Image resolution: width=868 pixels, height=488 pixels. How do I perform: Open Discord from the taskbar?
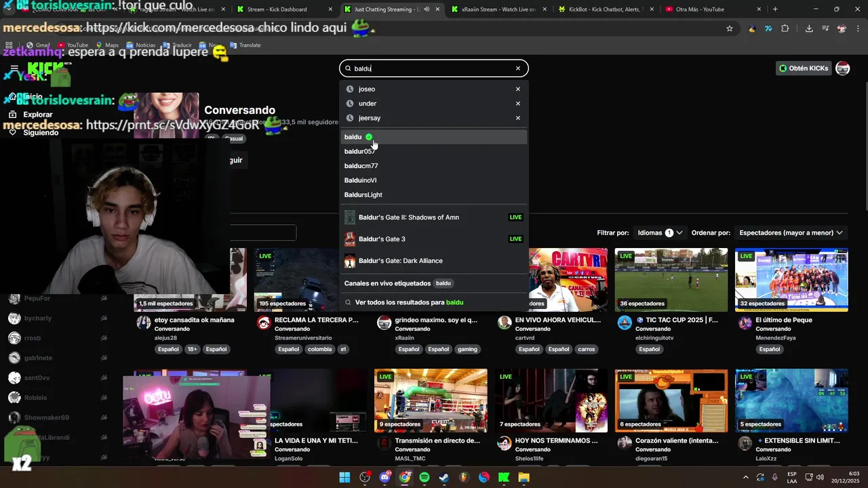[384, 477]
